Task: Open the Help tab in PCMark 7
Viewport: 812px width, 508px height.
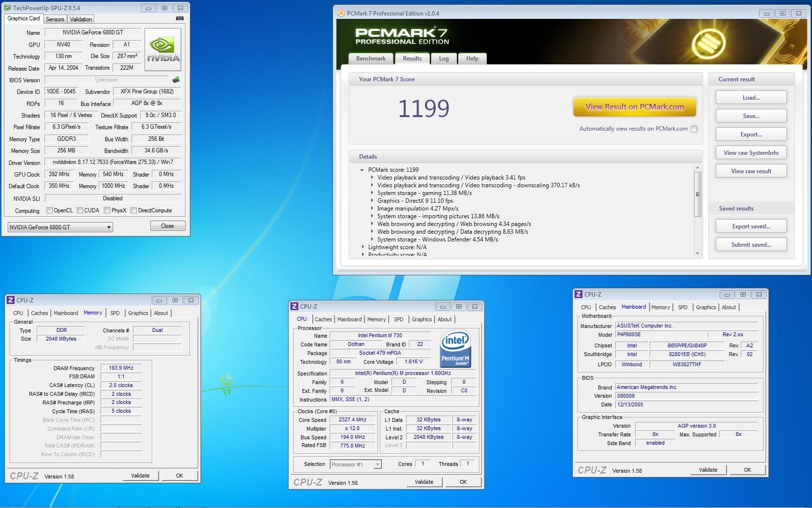Action: click(472, 59)
